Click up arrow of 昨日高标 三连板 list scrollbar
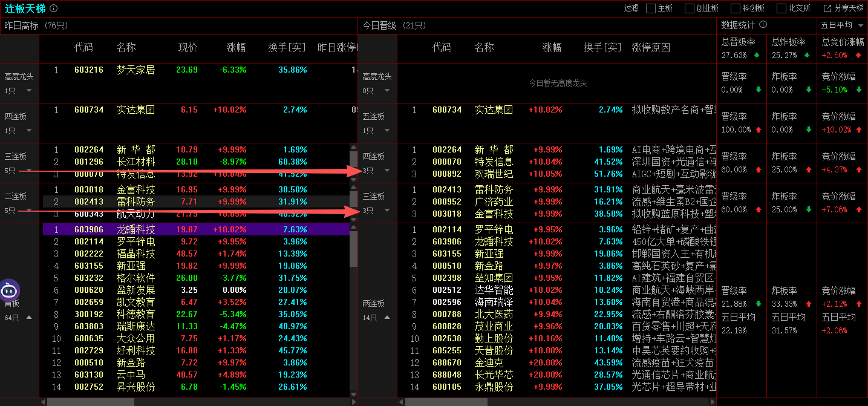The width and height of the screenshot is (868, 406). (x=353, y=148)
